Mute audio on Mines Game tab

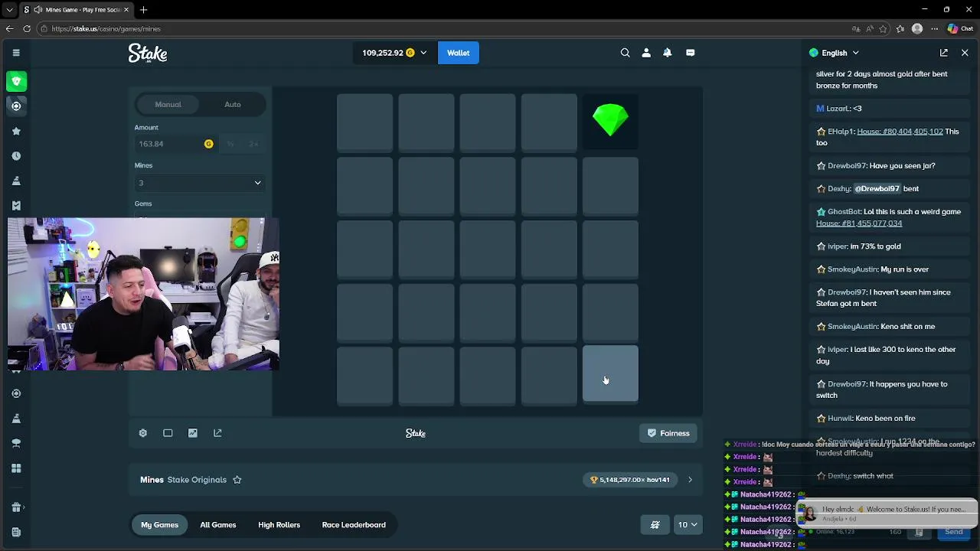pyautogui.click(x=38, y=9)
